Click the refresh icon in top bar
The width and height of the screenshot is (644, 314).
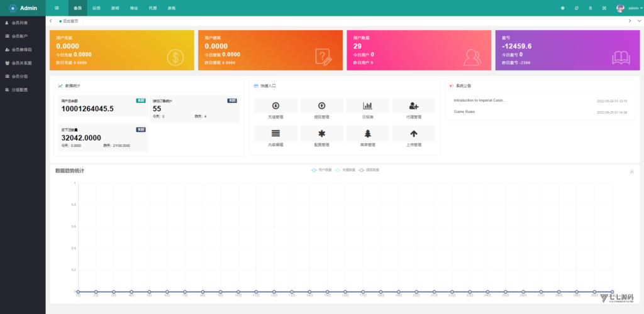click(x=576, y=8)
